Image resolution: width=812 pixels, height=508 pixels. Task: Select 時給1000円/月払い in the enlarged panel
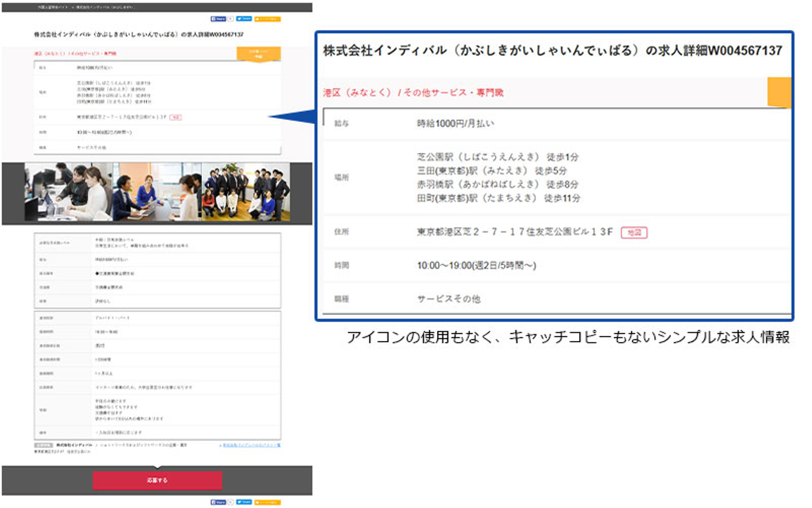[456, 123]
